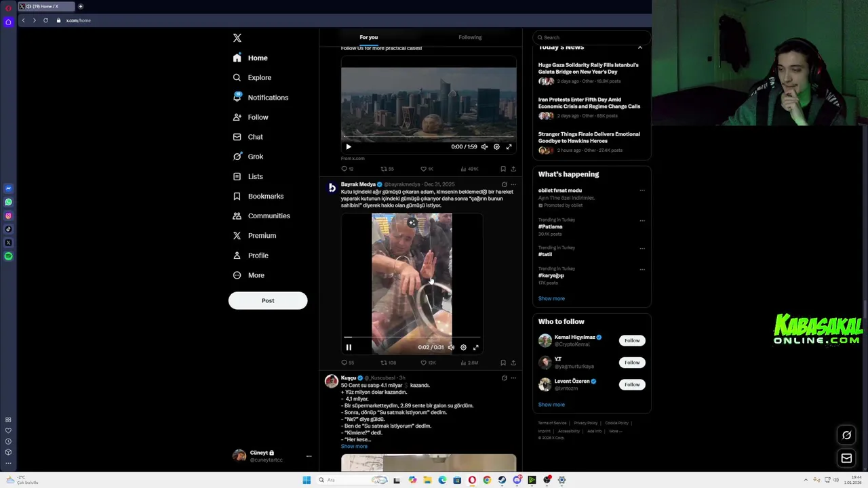Open TikTok in the Opera sidebar
The image size is (868, 488).
click(8, 229)
